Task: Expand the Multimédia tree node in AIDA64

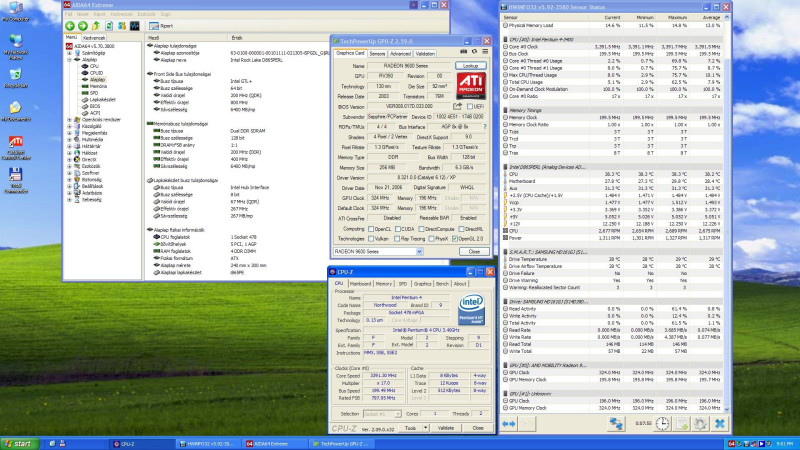Action: click(70, 139)
